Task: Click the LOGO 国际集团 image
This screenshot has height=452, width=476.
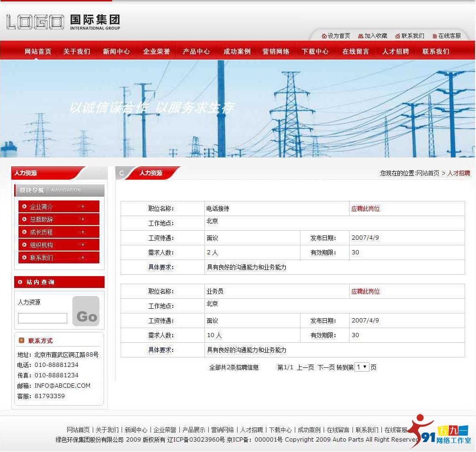Action: (63, 22)
